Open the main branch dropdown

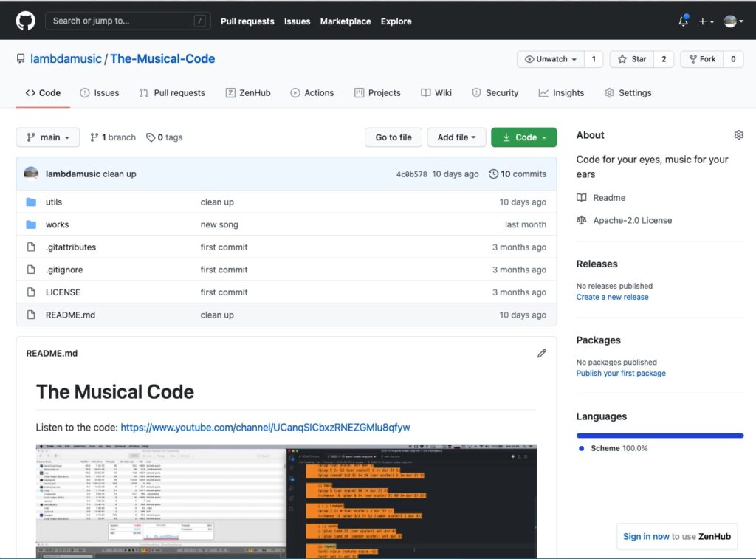[48, 137]
